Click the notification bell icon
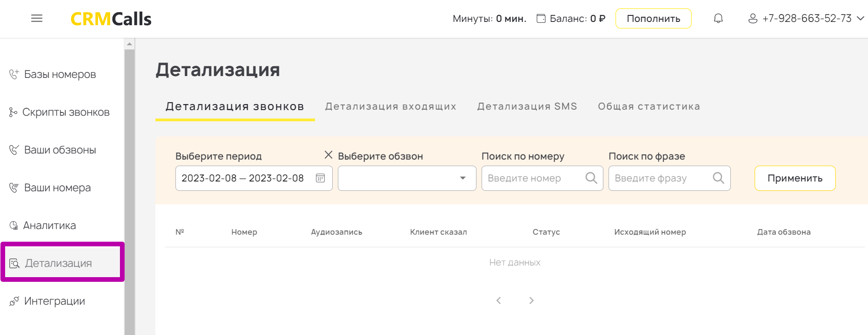Image resolution: width=868 pixels, height=335 pixels. point(718,19)
